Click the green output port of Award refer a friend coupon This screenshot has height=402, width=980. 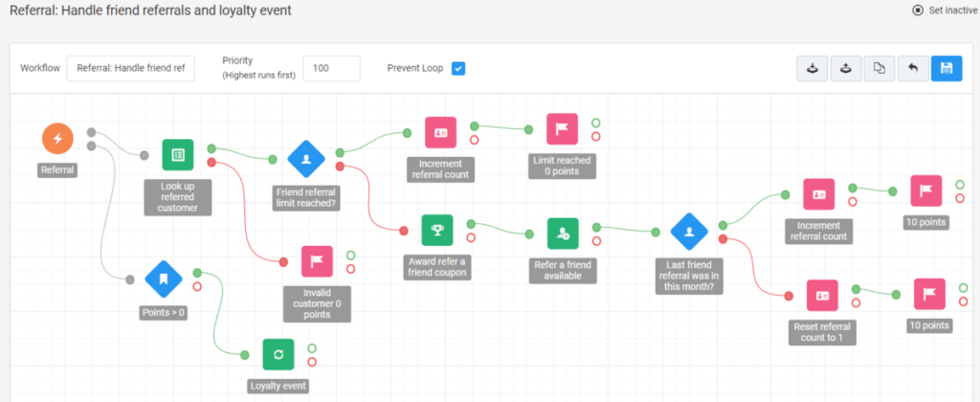pos(471,224)
